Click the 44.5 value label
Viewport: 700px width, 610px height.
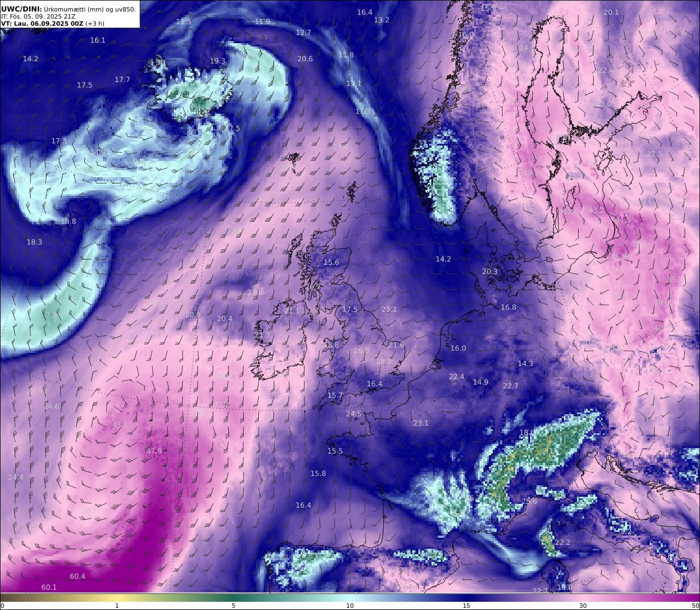point(623,219)
